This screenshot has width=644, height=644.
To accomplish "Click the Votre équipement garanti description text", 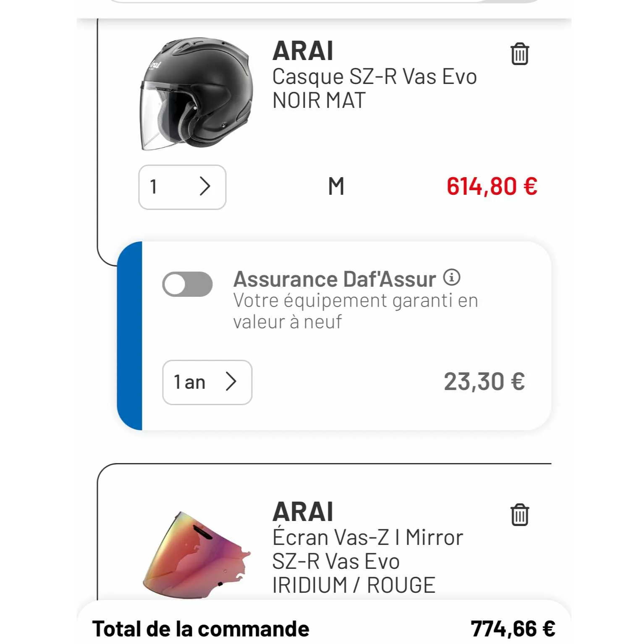I will [x=356, y=311].
